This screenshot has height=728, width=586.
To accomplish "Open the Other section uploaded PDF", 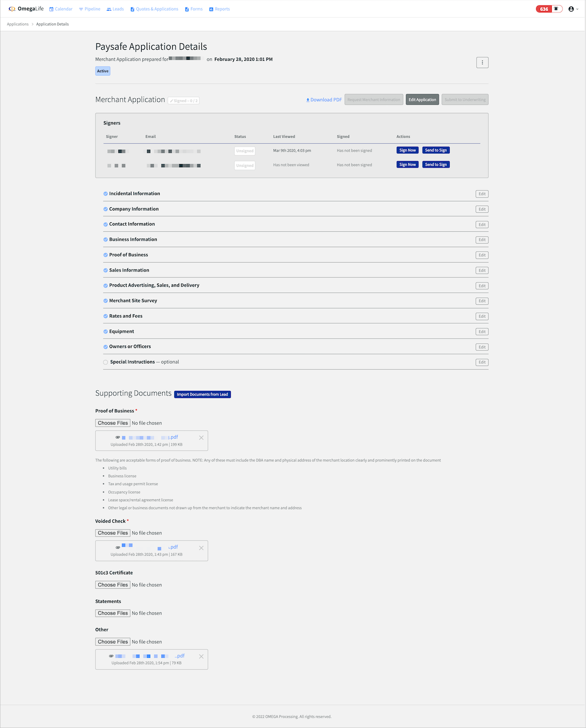I will coord(150,656).
